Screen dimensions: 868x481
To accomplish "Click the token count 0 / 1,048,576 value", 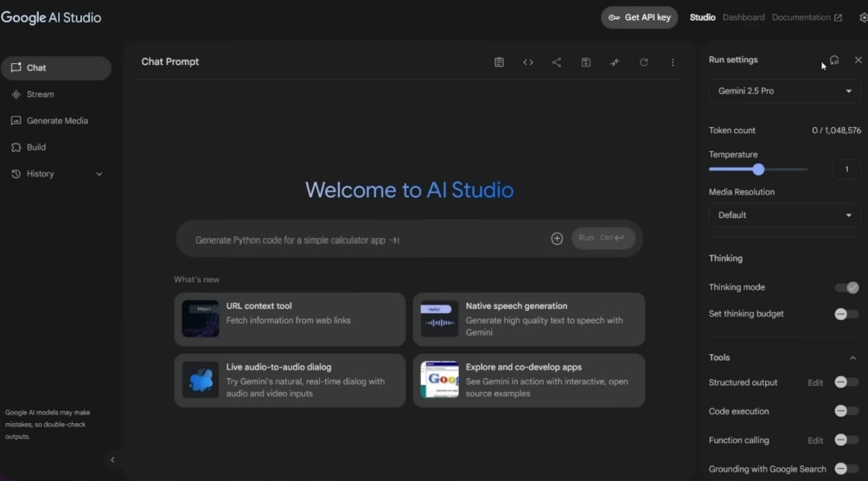I will 837,131.
